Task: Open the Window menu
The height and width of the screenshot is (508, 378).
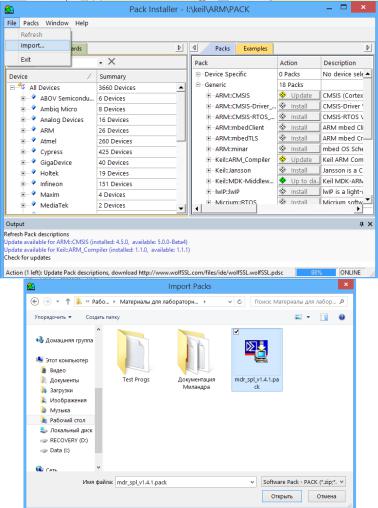Action: point(57,23)
